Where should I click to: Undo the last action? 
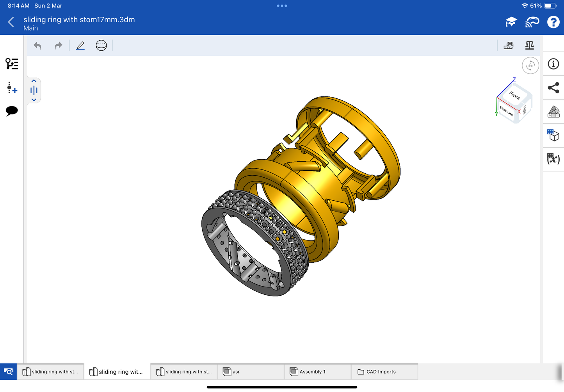pyautogui.click(x=37, y=46)
